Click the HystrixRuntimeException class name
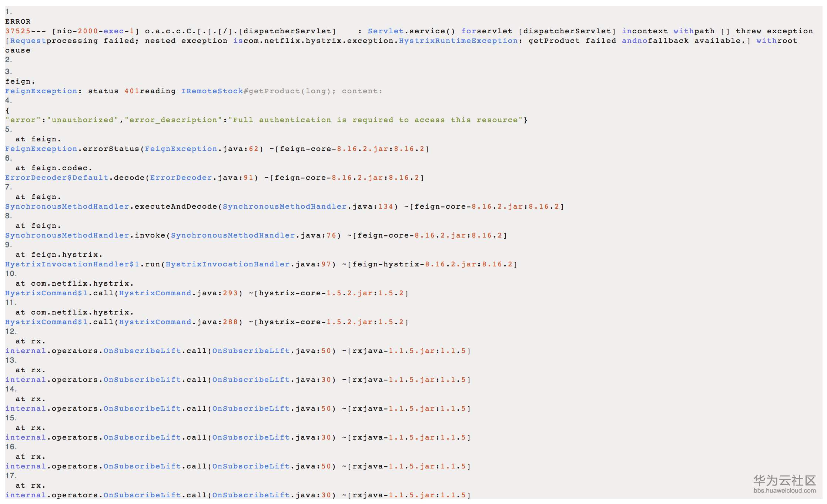The height and width of the screenshot is (504, 827). pos(458,41)
